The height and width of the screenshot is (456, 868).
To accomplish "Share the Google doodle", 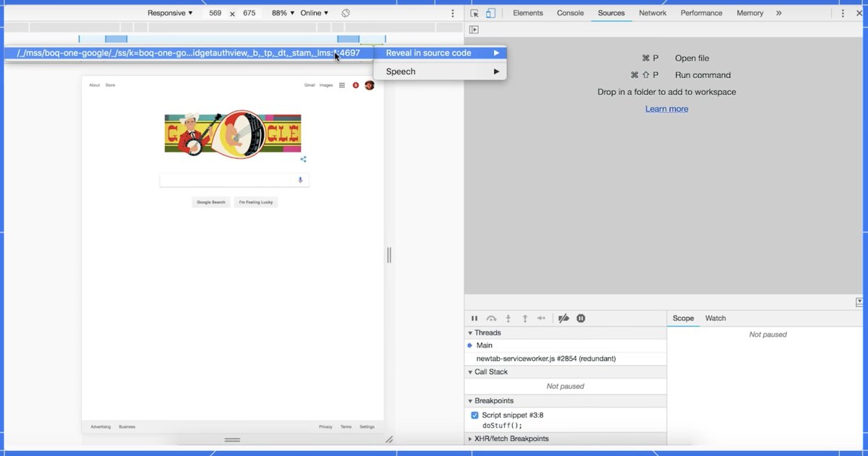I will coord(304,159).
